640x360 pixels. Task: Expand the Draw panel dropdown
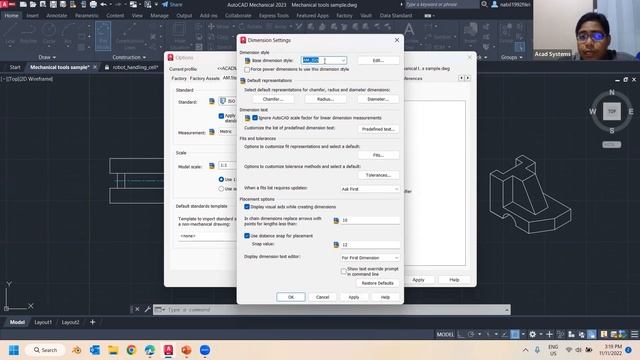47,58
